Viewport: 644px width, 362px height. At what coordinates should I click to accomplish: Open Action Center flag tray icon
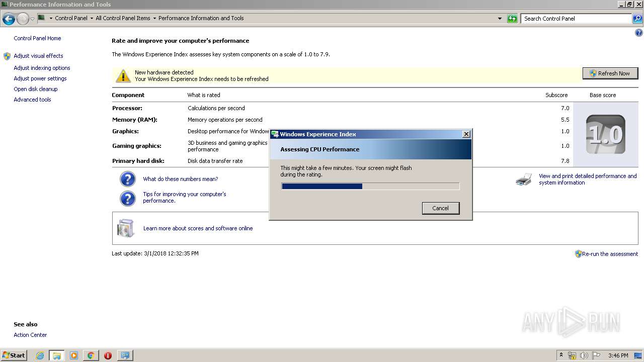coord(596,355)
